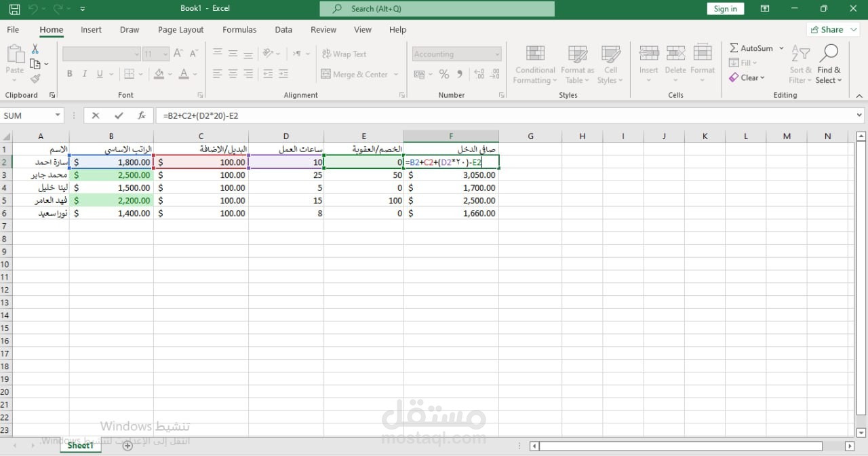868x456 pixels.
Task: Click the Copy icon in Clipboard group
Action: pyautogui.click(x=35, y=64)
